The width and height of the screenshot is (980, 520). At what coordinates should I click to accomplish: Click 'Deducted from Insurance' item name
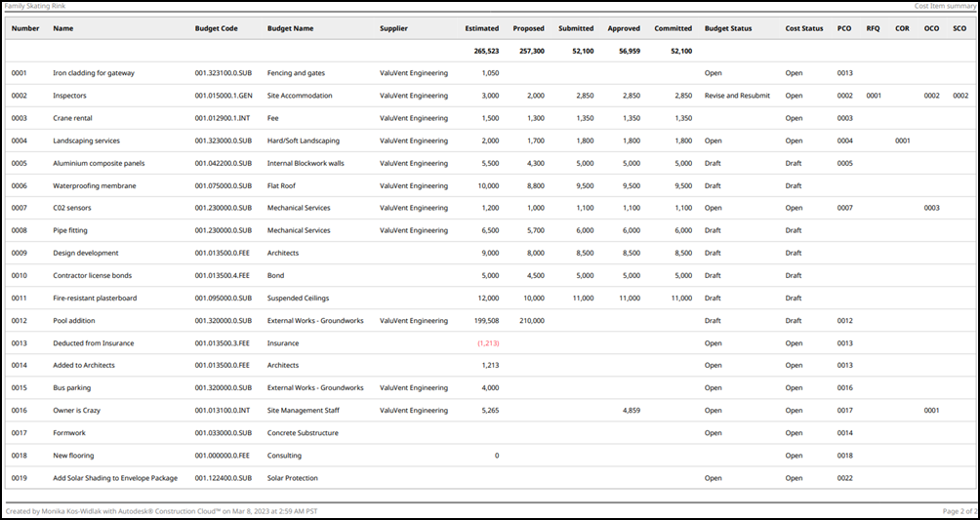tap(94, 343)
